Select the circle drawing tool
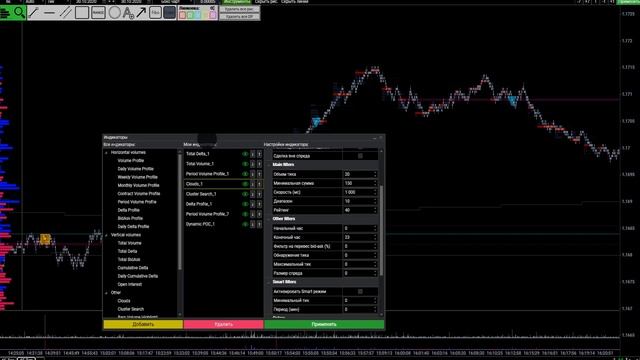The width and height of the screenshot is (640, 360). (x=115, y=13)
